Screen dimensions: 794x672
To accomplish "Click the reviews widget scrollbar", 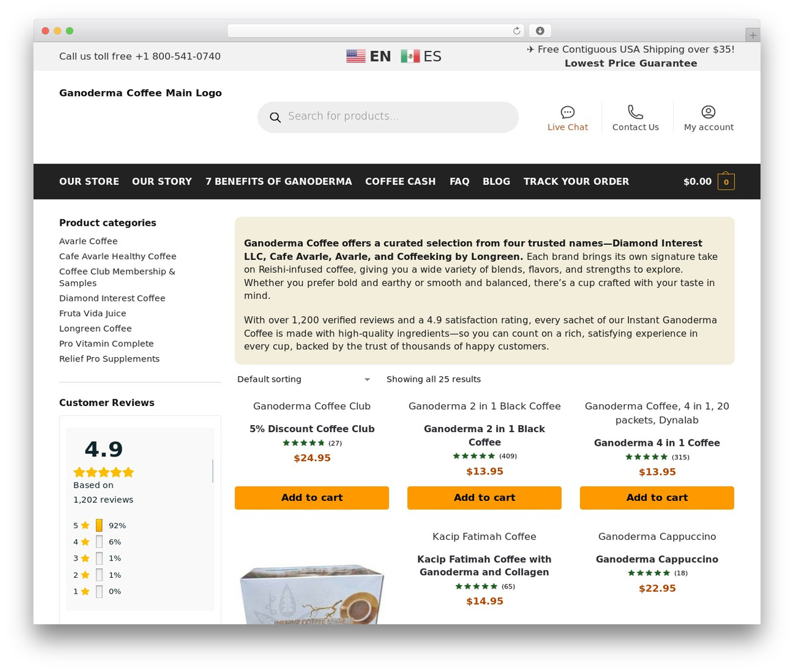I will pyautogui.click(x=213, y=471).
